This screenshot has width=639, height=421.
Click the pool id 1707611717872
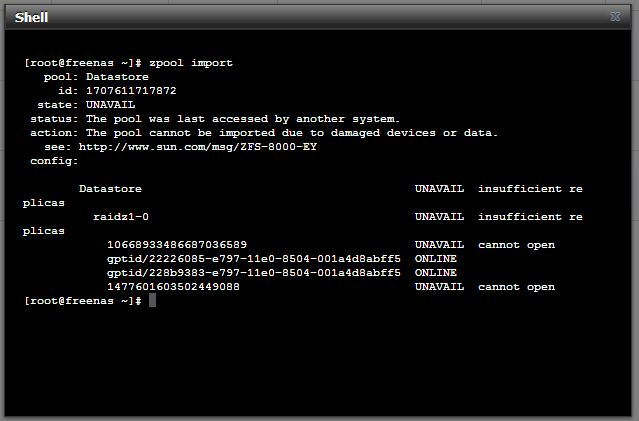[x=131, y=90]
